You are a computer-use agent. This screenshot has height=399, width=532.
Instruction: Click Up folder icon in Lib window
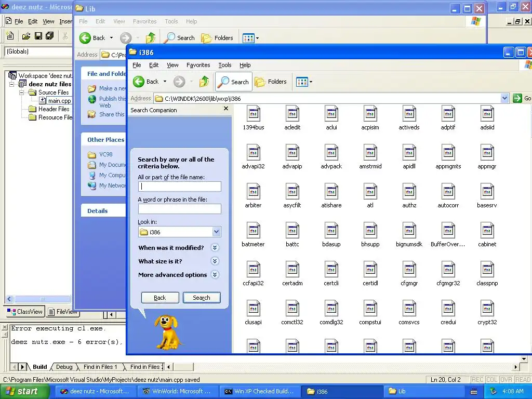pos(150,37)
